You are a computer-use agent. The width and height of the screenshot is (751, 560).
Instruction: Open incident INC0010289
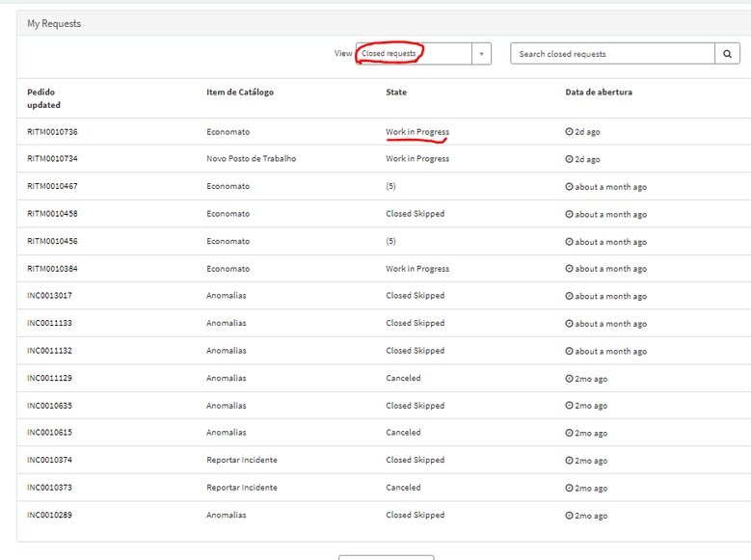49,515
